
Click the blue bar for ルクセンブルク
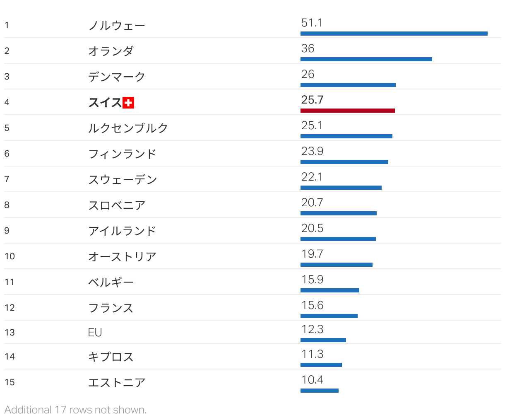click(x=346, y=136)
